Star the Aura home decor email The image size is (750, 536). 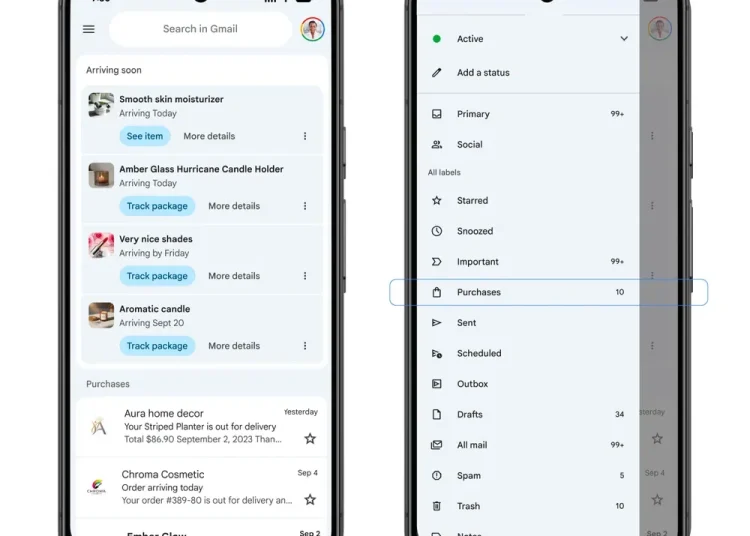[310, 438]
